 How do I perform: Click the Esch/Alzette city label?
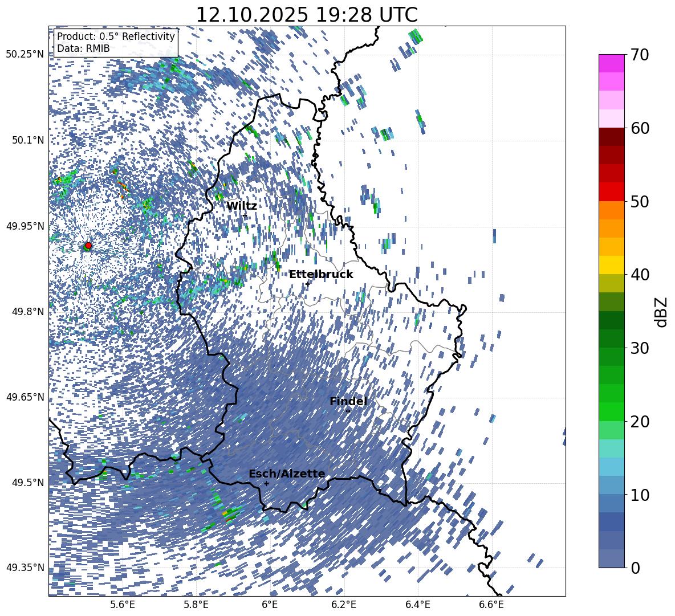[287, 474]
